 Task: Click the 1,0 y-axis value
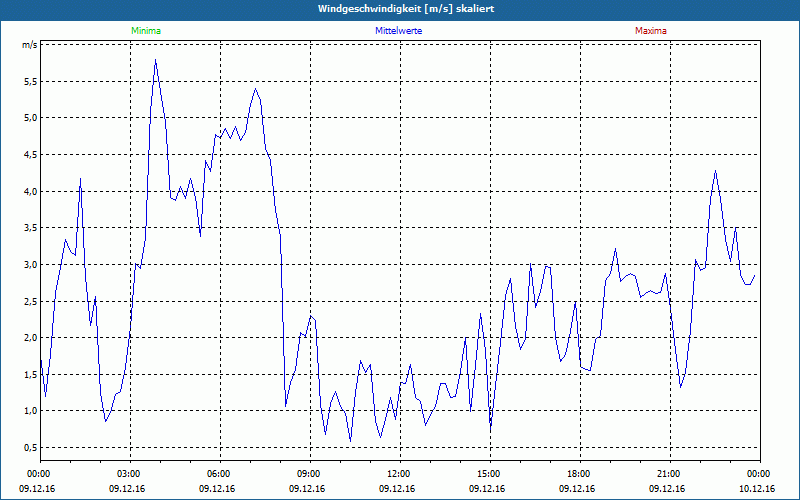tap(31, 411)
